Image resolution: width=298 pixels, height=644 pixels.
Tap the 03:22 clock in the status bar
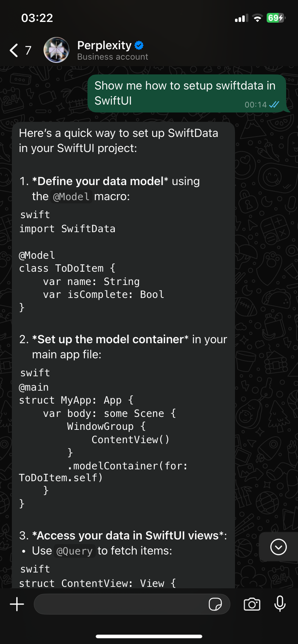pos(37,18)
